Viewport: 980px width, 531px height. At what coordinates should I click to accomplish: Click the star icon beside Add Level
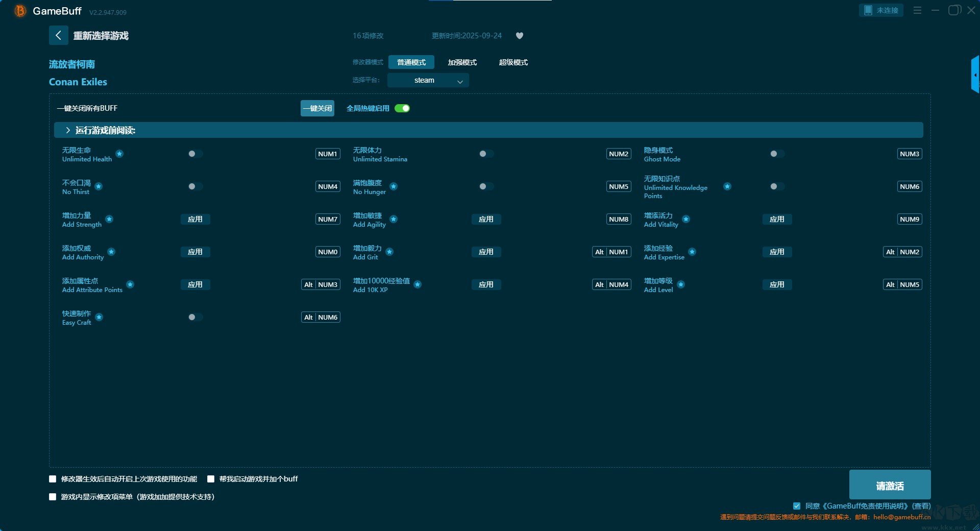point(681,284)
